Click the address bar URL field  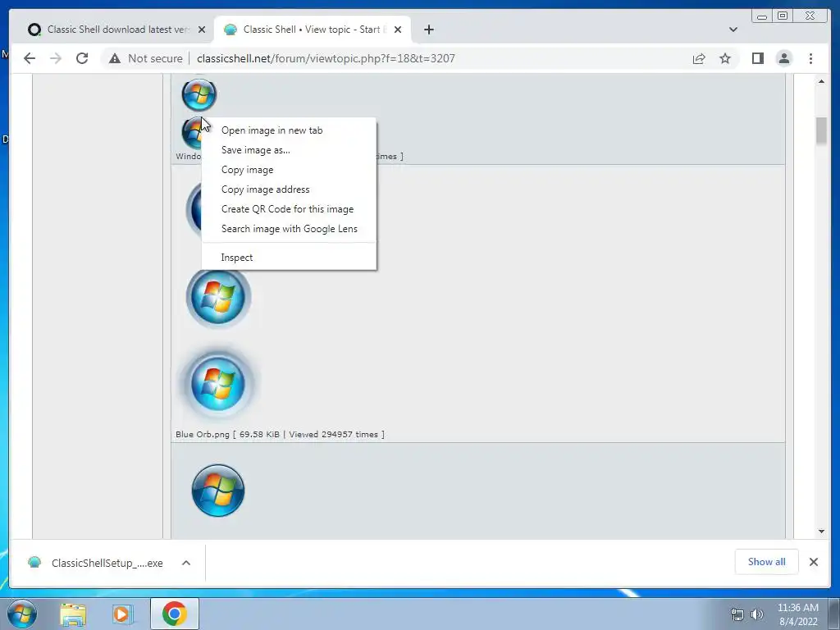[x=326, y=58]
